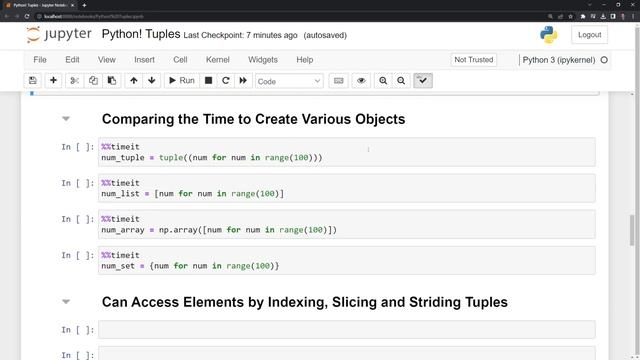Select the Python Tuples browser tab

click(39, 5)
